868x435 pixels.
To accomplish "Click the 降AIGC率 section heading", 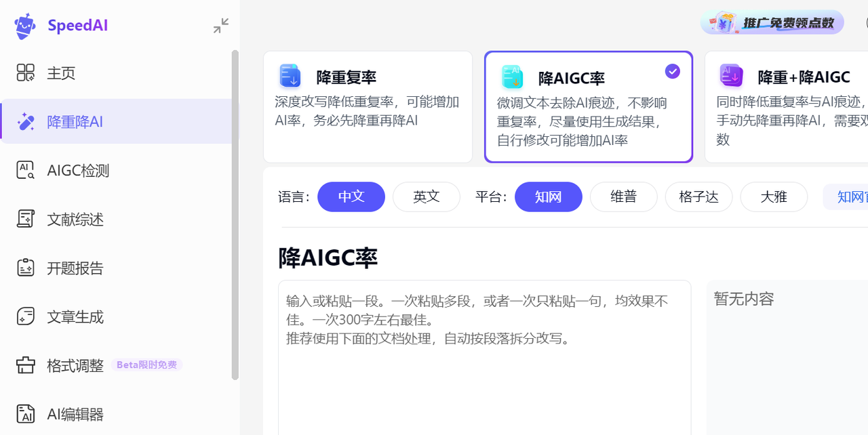I will coord(328,257).
